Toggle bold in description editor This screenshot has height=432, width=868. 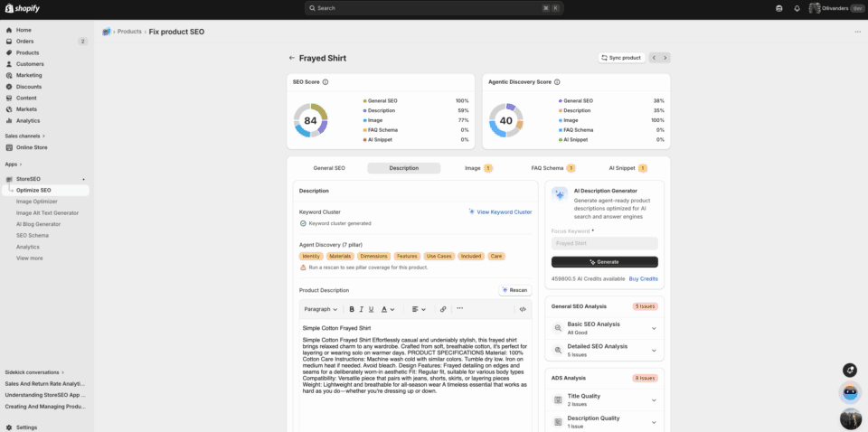(352, 309)
